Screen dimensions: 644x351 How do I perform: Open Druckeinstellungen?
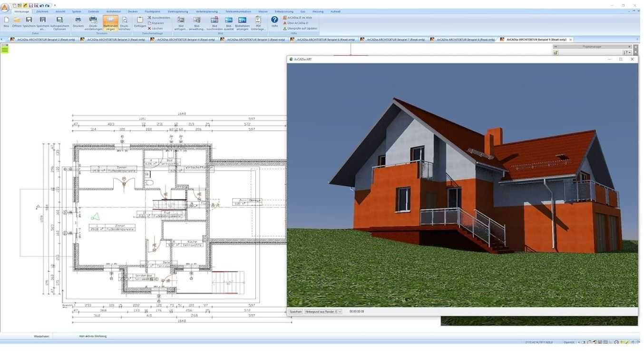(x=93, y=24)
